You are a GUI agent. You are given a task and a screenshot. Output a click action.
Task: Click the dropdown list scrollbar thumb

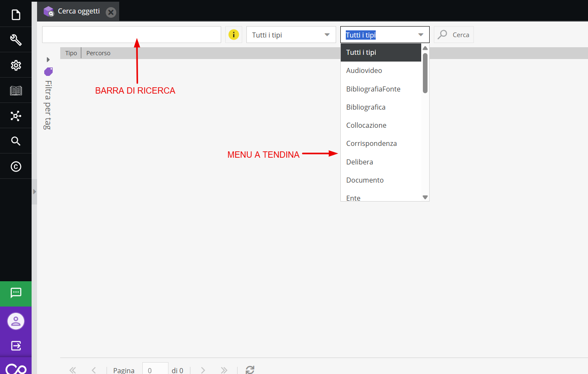(425, 73)
